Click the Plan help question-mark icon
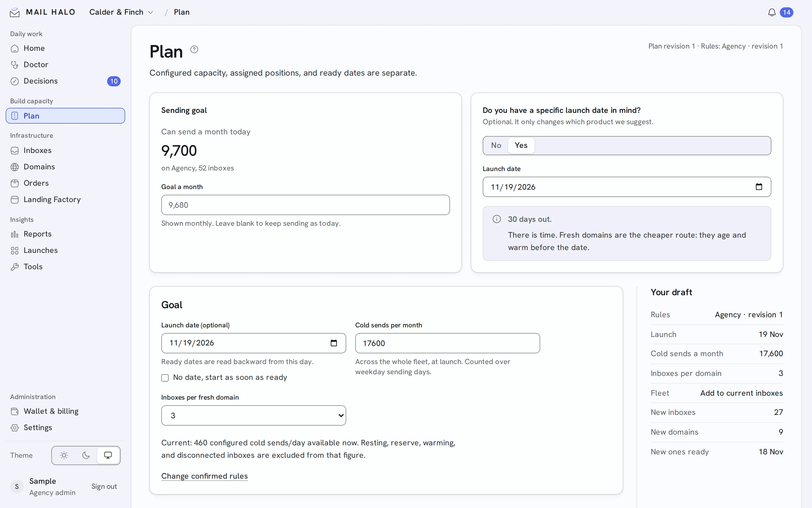The height and width of the screenshot is (508, 812). tap(194, 49)
